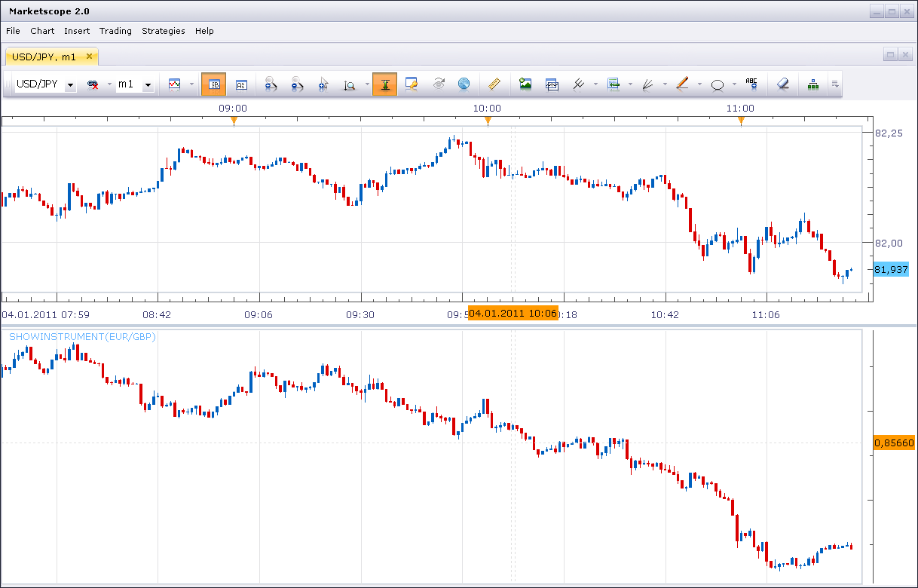The height and width of the screenshot is (588, 918).
Task: Select the zoom out magnifier tool
Action: pyautogui.click(x=297, y=84)
